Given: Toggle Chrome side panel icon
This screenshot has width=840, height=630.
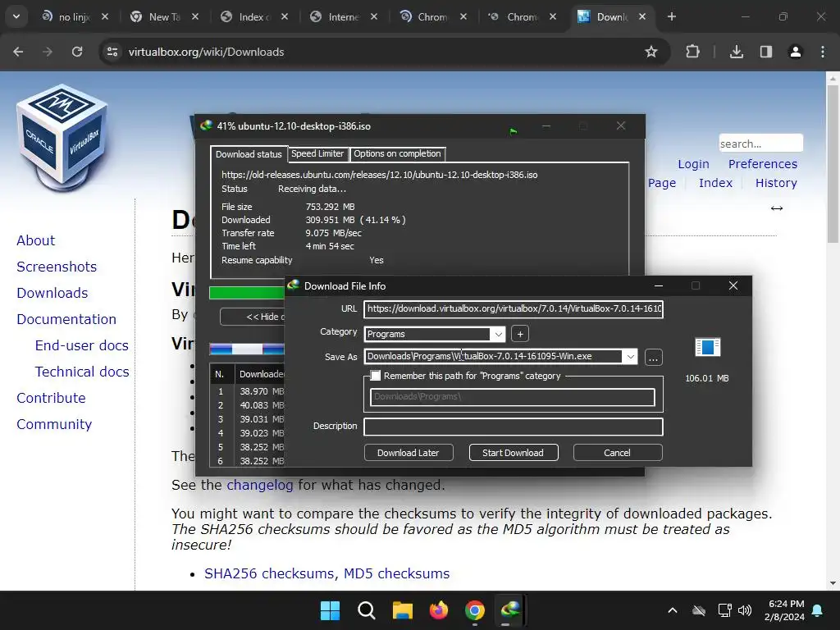Looking at the screenshot, I should pos(766,52).
